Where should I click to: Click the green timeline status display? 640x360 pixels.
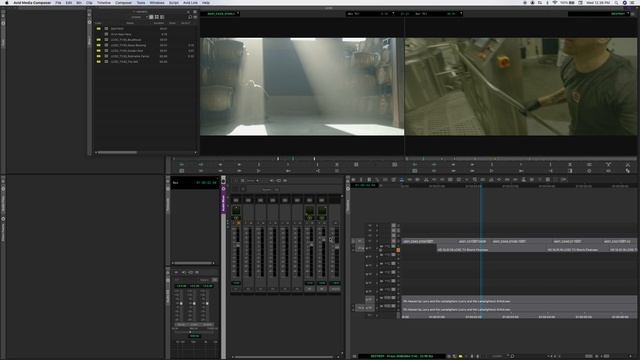(402, 356)
